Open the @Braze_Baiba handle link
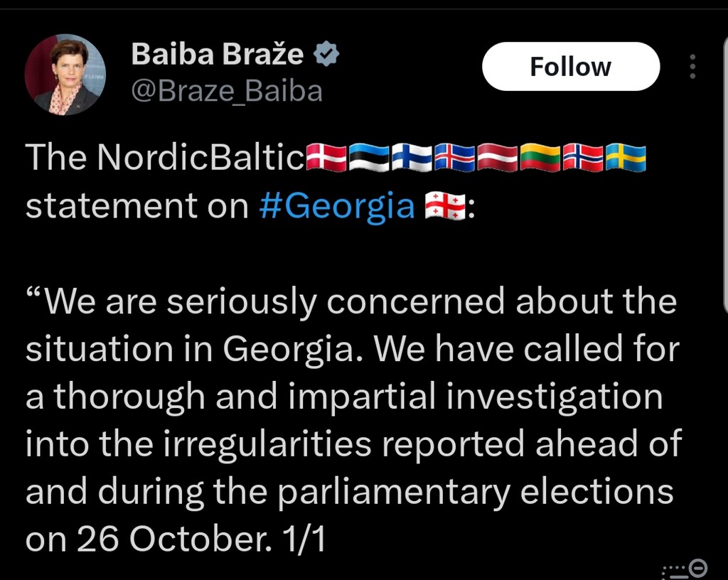The width and height of the screenshot is (728, 580). (227, 91)
